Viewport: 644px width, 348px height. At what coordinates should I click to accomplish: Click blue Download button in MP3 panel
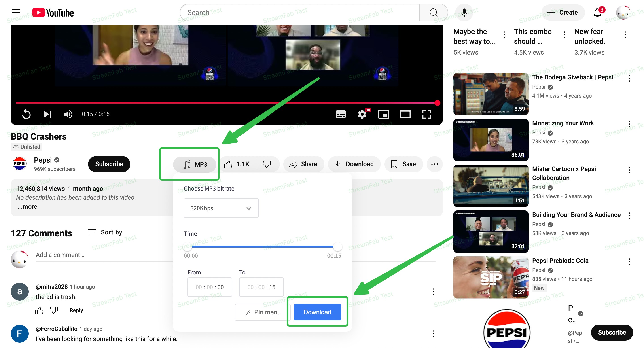tap(317, 312)
